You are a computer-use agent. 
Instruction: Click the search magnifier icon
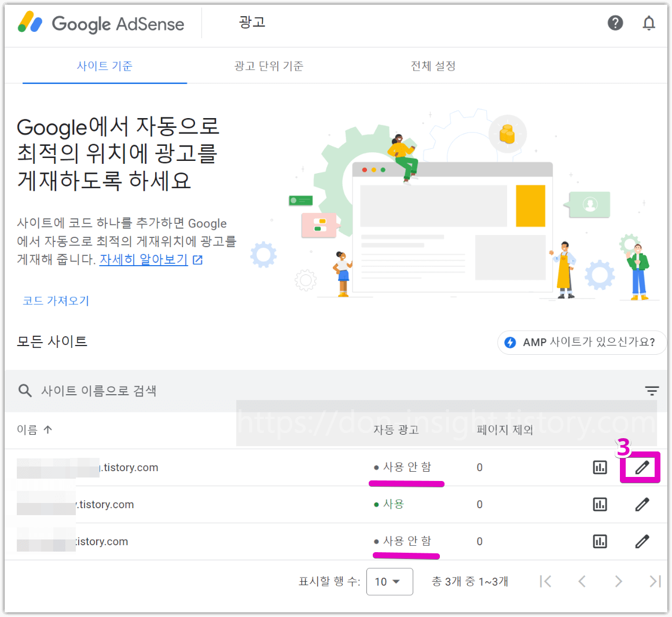[25, 390]
